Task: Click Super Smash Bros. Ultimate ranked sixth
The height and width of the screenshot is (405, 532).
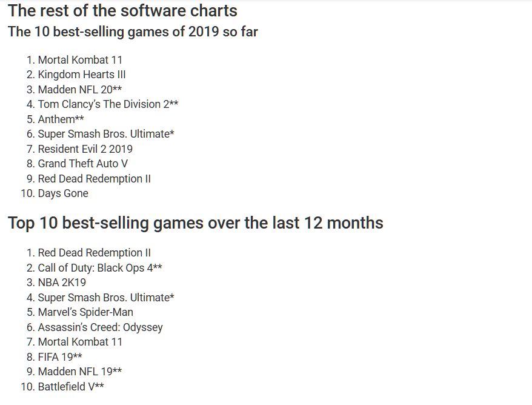Action: tap(106, 134)
